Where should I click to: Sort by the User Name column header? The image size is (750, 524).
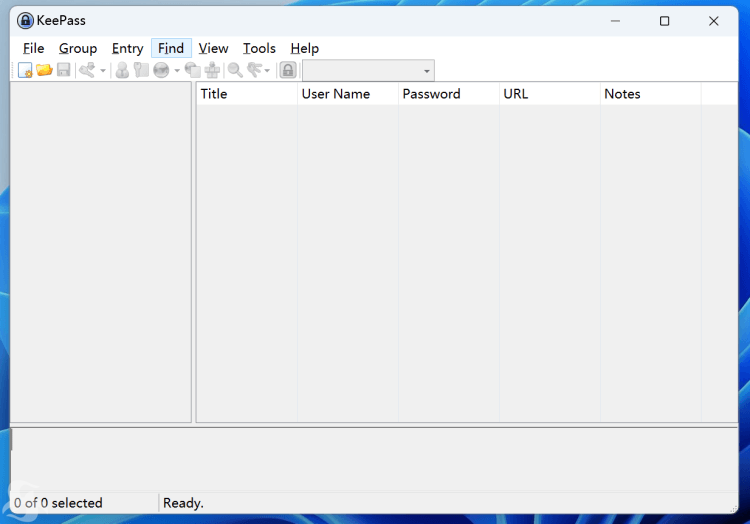[x=348, y=94]
